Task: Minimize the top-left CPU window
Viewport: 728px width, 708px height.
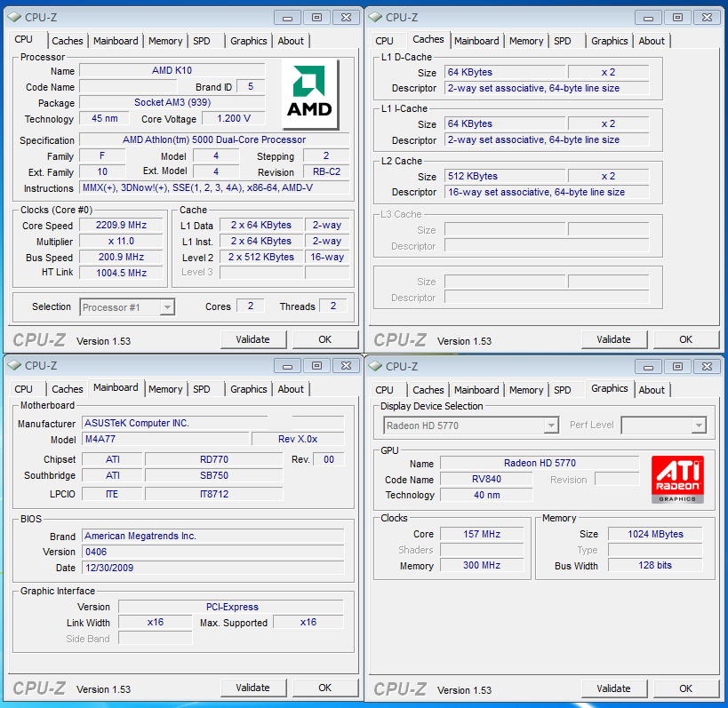Action: coord(287,18)
